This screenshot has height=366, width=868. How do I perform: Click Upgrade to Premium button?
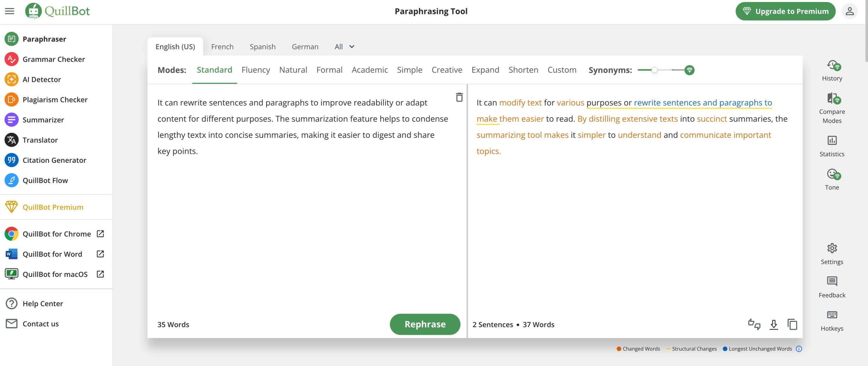point(785,11)
